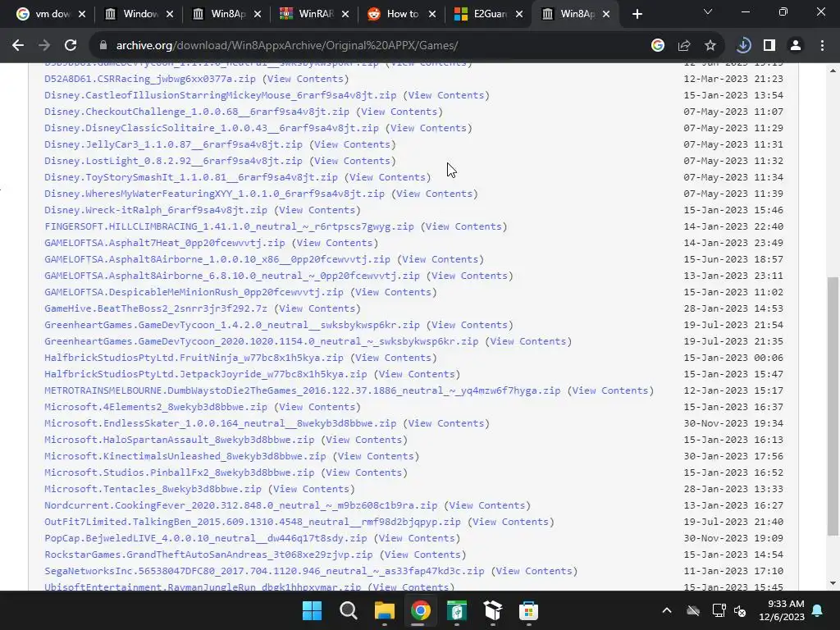Click the Chrome taskbar icon
The height and width of the screenshot is (630, 840).
[x=421, y=610]
